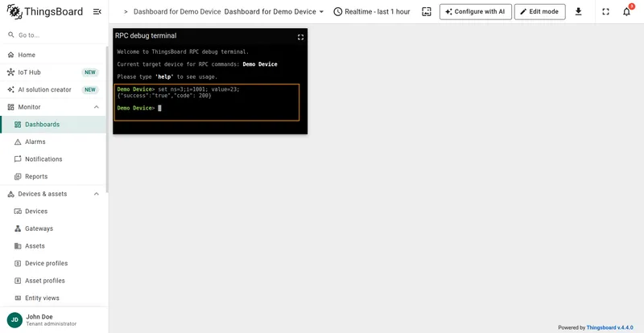Click the Device profiles icon
Image resolution: width=644 pixels, height=333 pixels.
pos(18,263)
